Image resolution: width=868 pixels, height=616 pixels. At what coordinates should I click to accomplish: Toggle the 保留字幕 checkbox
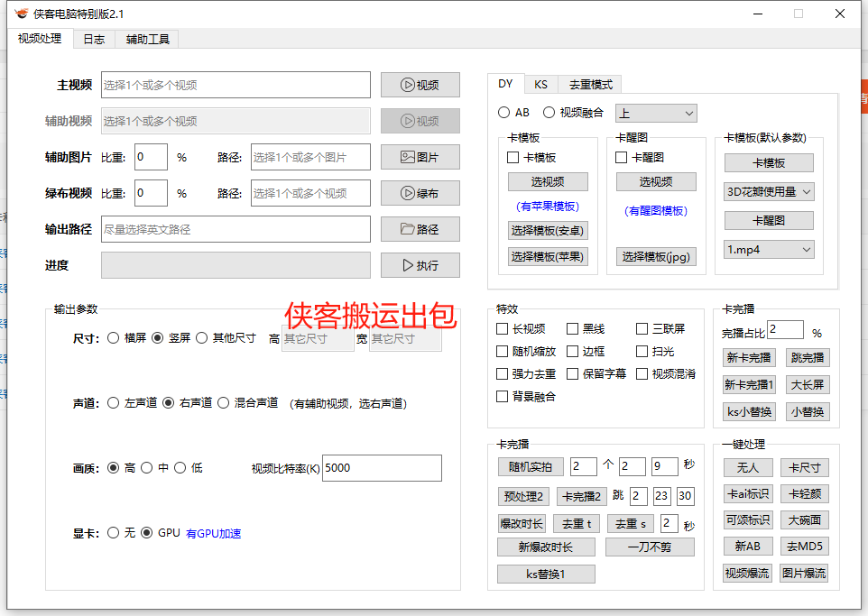click(x=573, y=373)
